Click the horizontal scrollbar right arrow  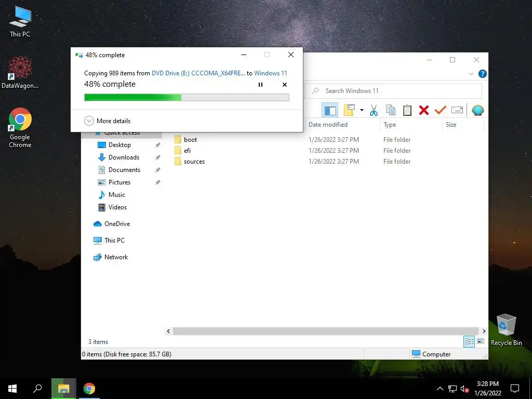coord(484,331)
